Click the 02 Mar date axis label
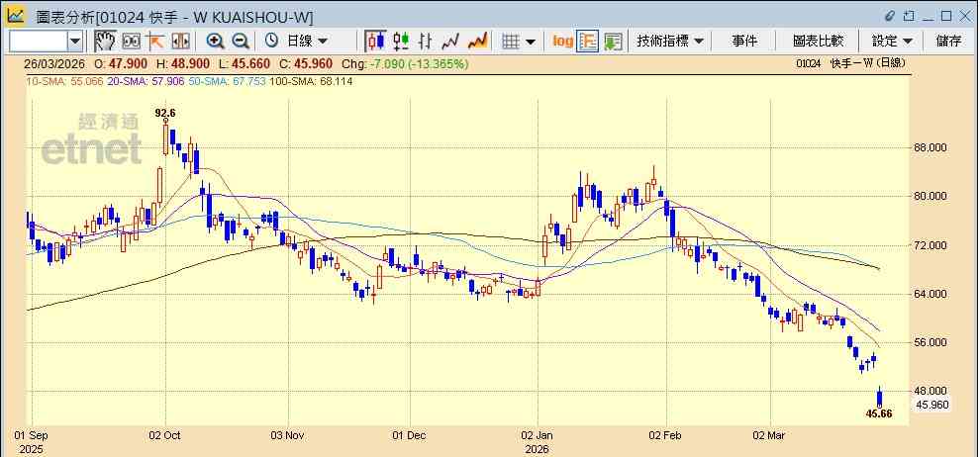The width and height of the screenshot is (980, 457). [770, 435]
